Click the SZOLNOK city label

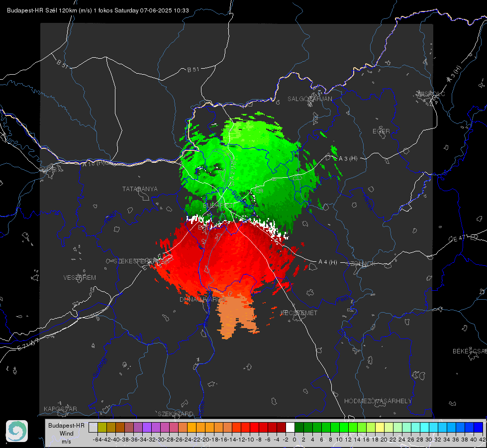coord(361,263)
